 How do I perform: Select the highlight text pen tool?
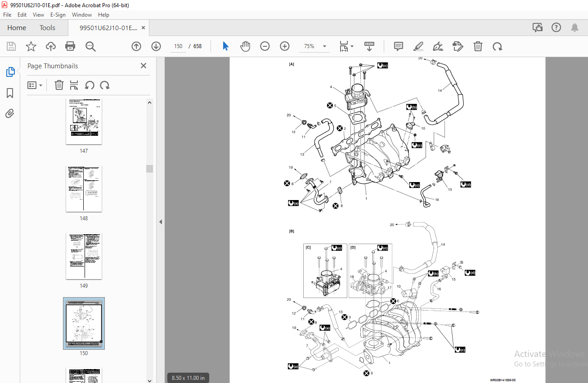(418, 46)
